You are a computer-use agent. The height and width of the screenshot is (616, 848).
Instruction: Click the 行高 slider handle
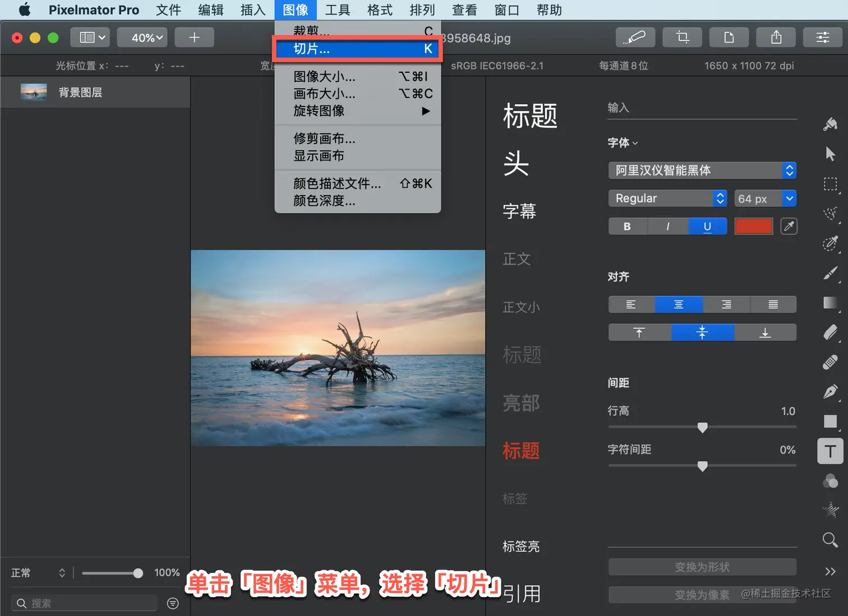702,428
